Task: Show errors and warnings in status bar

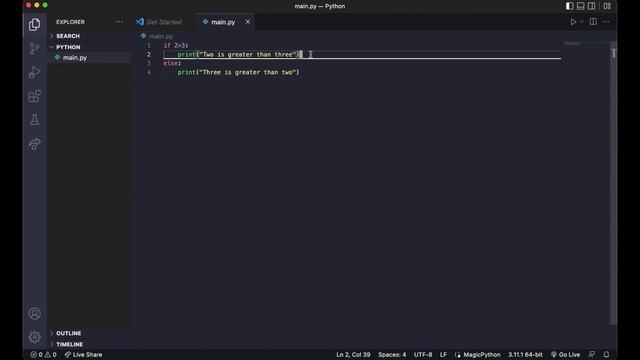Action: [43, 355]
